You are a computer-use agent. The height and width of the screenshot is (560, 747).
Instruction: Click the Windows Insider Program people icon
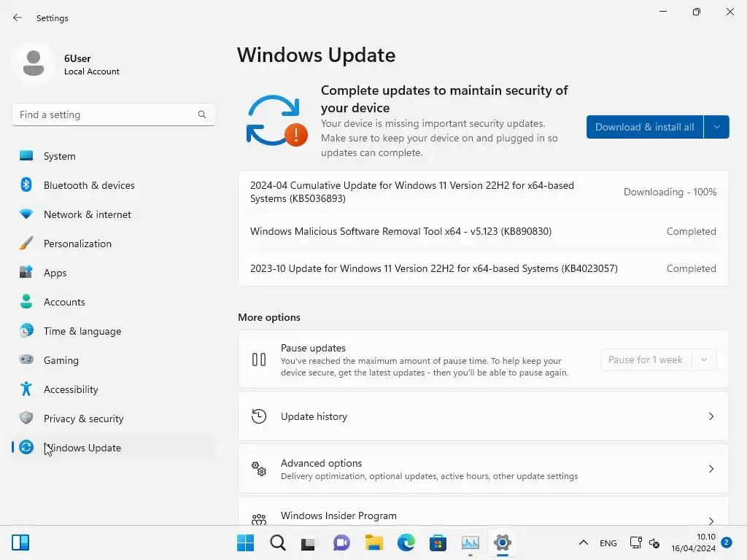(259, 519)
